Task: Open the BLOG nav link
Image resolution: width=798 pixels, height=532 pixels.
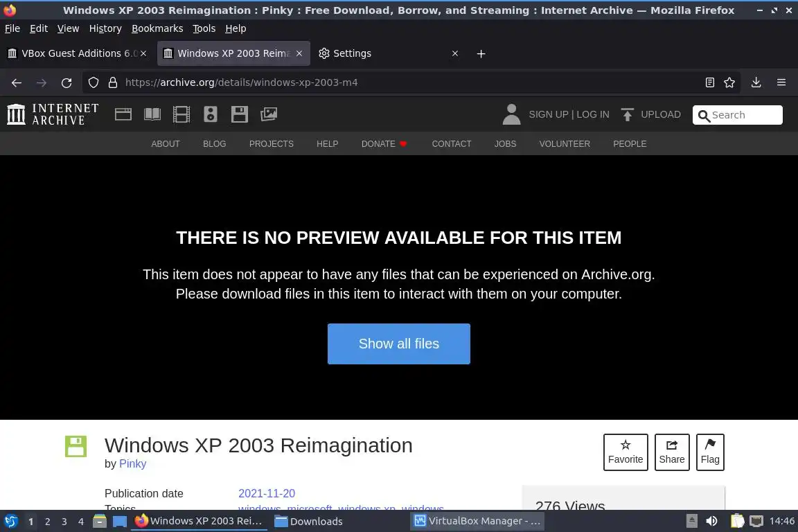Action: [214, 144]
